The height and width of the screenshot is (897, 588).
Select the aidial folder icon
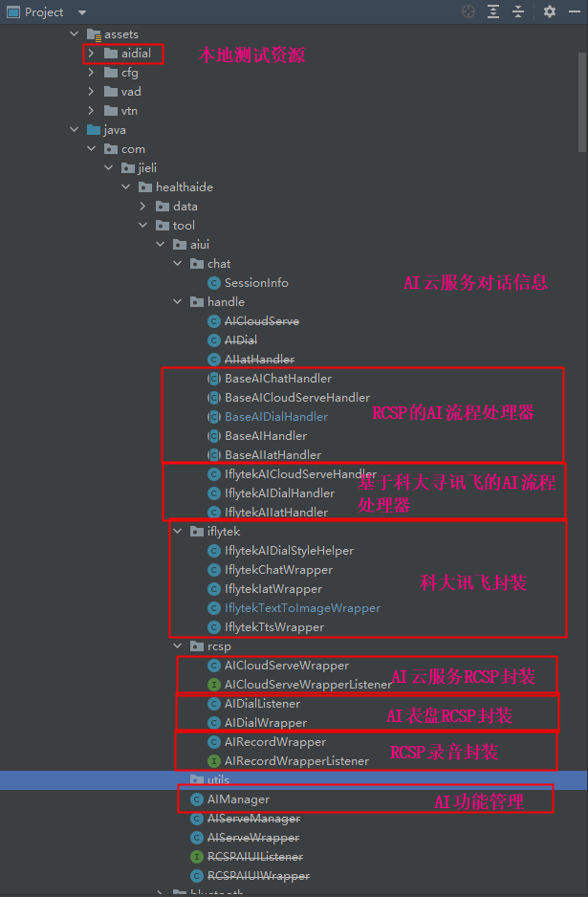pos(111,54)
